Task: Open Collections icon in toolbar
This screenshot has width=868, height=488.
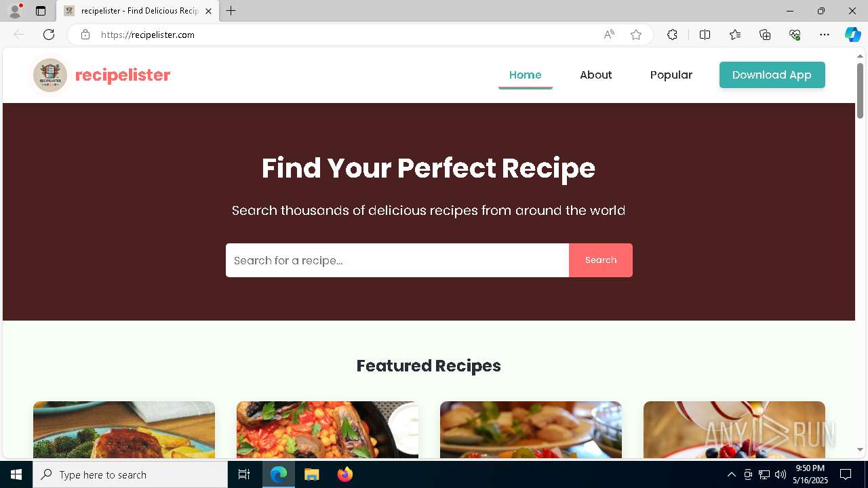Action: (x=765, y=35)
